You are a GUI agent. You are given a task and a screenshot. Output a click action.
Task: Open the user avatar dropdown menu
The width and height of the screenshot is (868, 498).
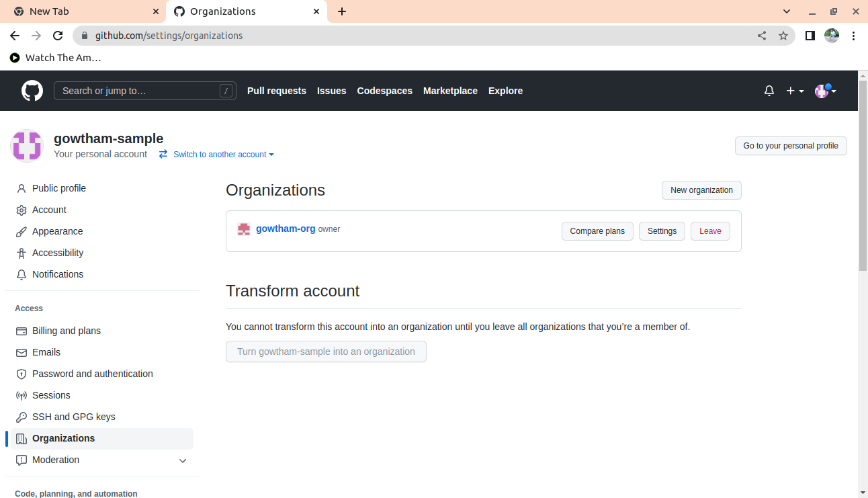point(825,91)
